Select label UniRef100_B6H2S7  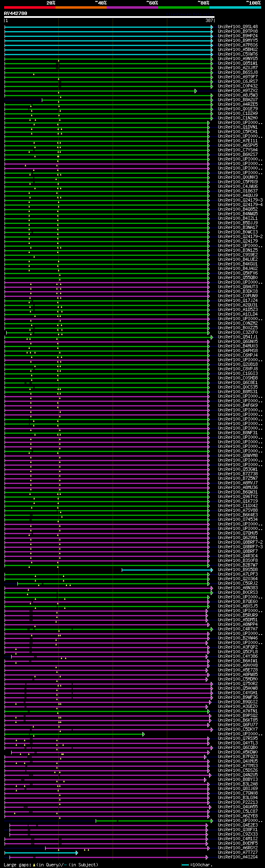[238, 155]
